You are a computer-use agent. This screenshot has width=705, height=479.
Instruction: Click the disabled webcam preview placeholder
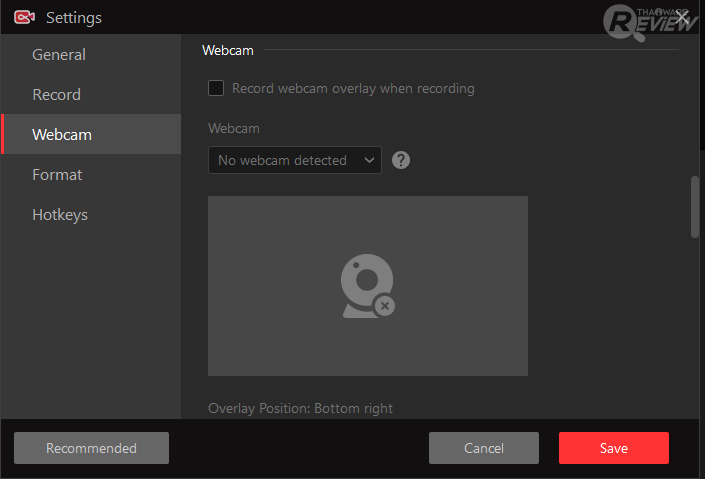(x=368, y=286)
